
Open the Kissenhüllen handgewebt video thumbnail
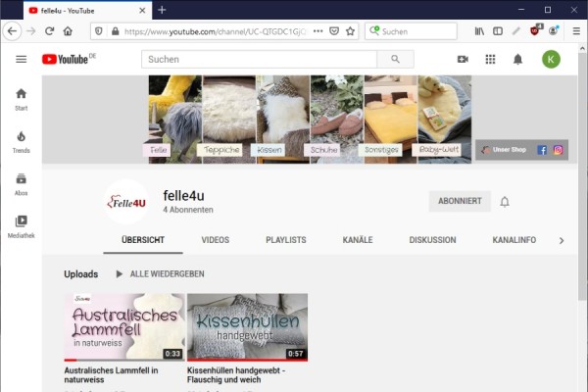pyautogui.click(x=247, y=327)
